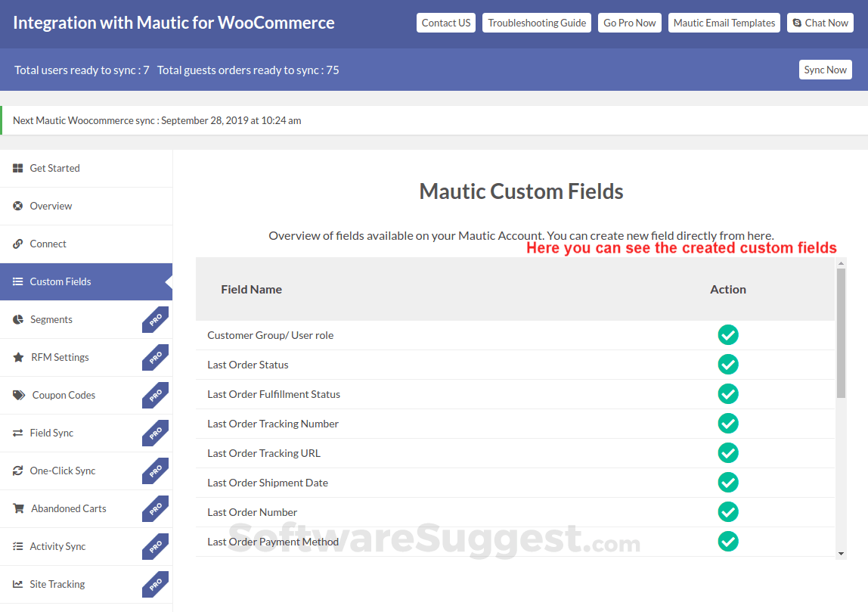Click checkmark for Last Order Number
The height and width of the screenshot is (612, 868).
tap(728, 511)
